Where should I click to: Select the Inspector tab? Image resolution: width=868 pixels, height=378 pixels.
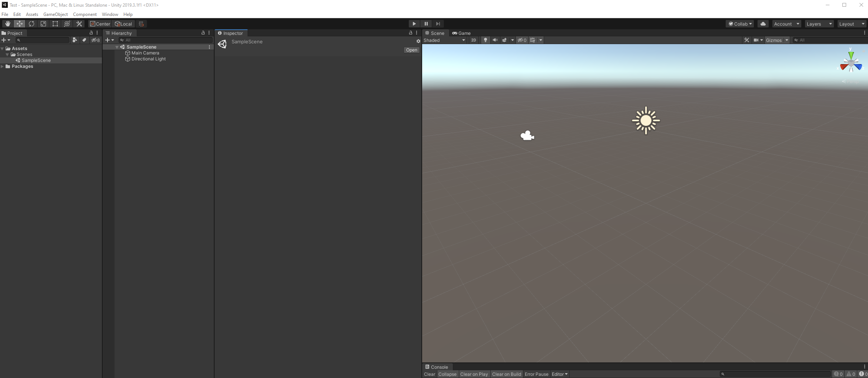231,33
